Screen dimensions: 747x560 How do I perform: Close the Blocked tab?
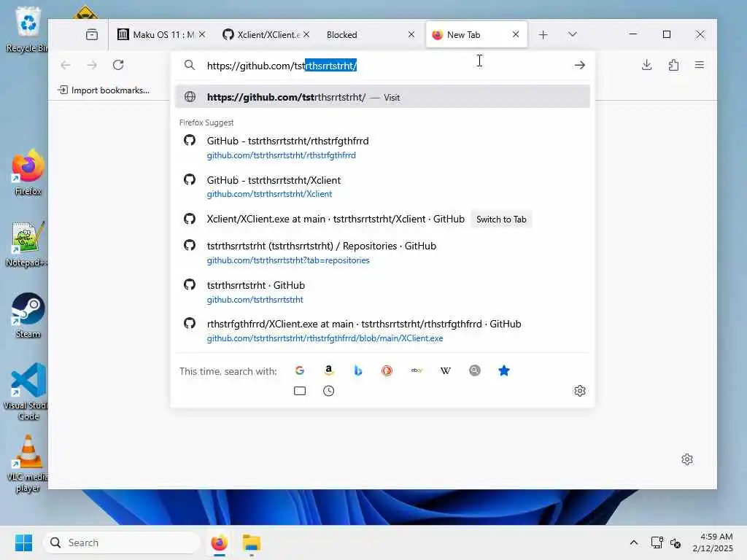[x=411, y=35]
